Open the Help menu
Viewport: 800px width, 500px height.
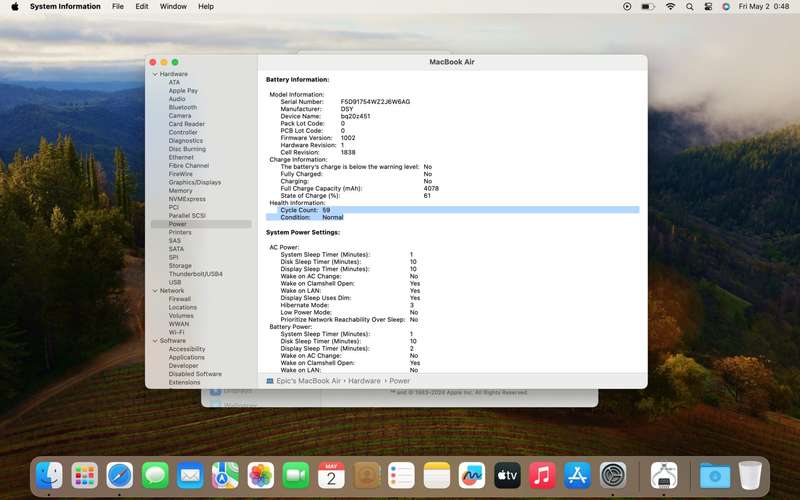tap(206, 7)
